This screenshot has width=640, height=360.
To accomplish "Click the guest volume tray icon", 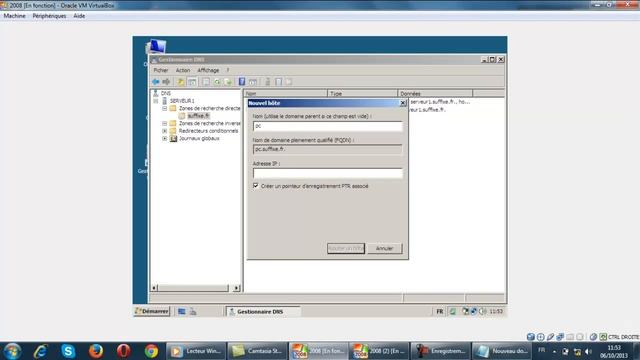I will pyautogui.click(x=483, y=311).
